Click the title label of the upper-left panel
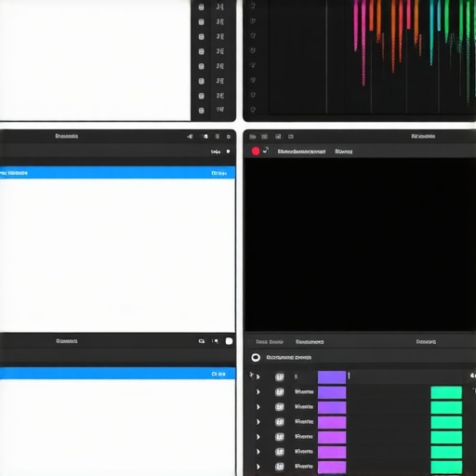The width and height of the screenshot is (476, 476). [67, 136]
